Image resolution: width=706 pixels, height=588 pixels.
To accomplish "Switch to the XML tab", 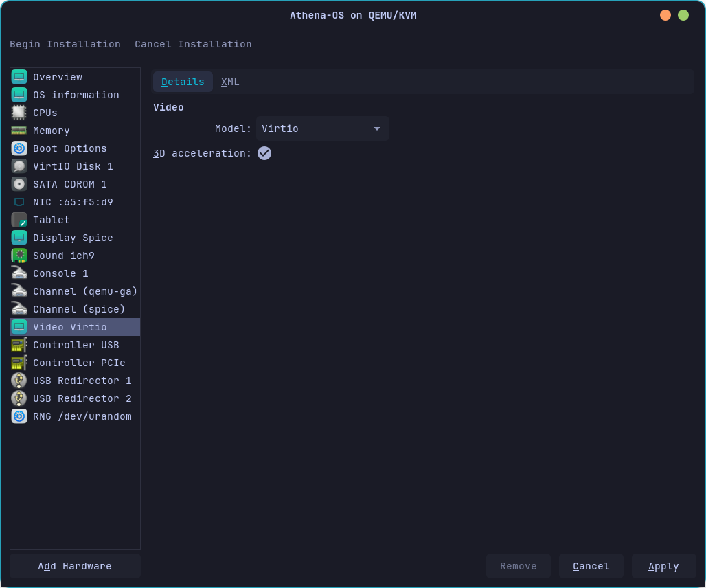I will tap(230, 81).
